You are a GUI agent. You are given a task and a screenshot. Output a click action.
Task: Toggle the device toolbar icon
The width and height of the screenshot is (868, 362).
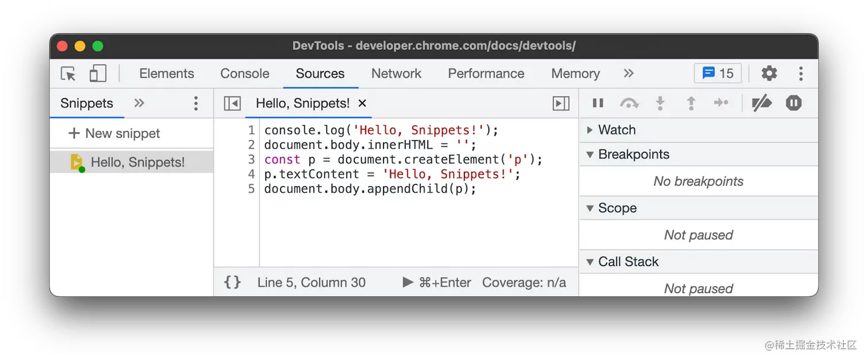[98, 73]
